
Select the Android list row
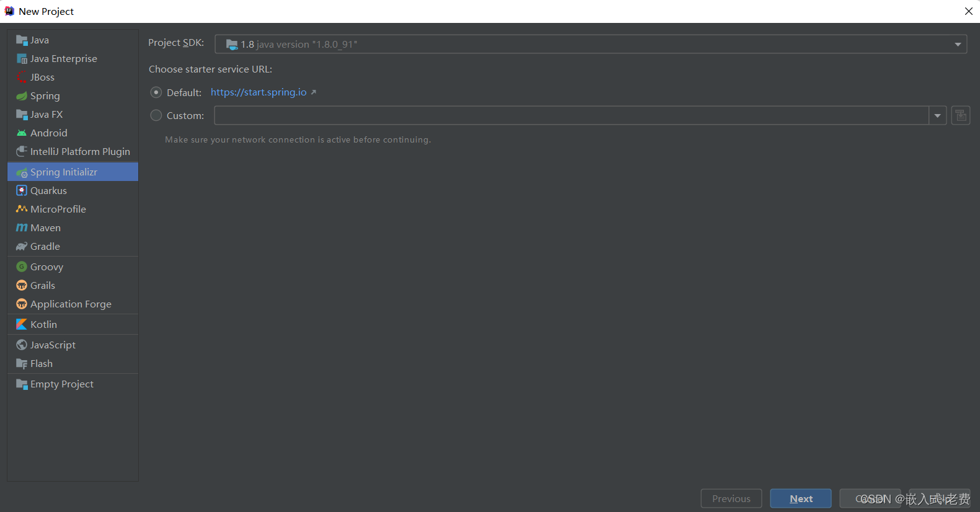pyautogui.click(x=73, y=133)
